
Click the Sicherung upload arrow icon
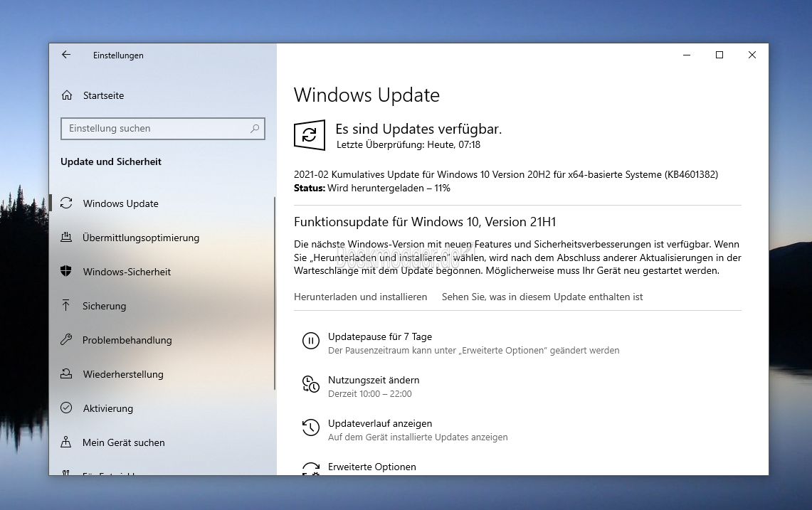(65, 305)
